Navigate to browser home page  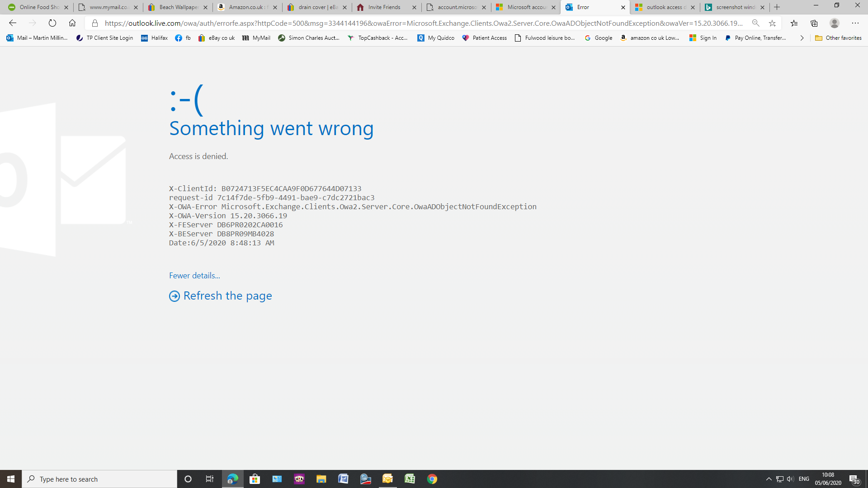(x=72, y=23)
